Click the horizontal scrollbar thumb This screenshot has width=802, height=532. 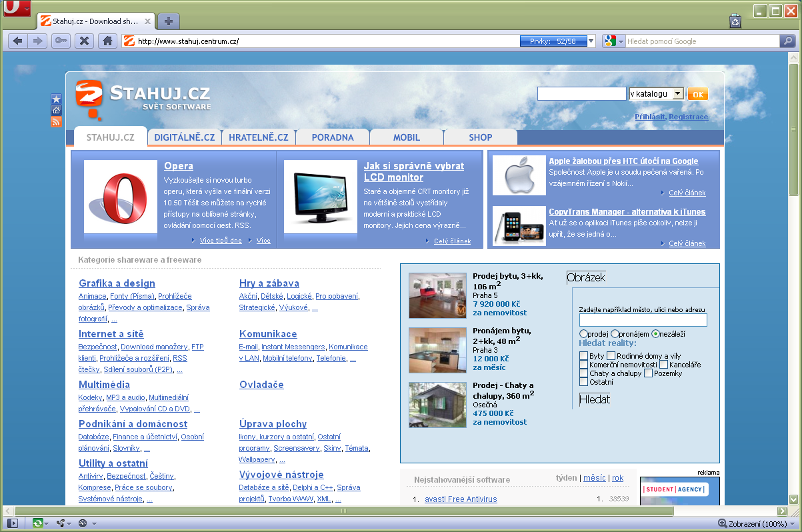(x=343, y=511)
